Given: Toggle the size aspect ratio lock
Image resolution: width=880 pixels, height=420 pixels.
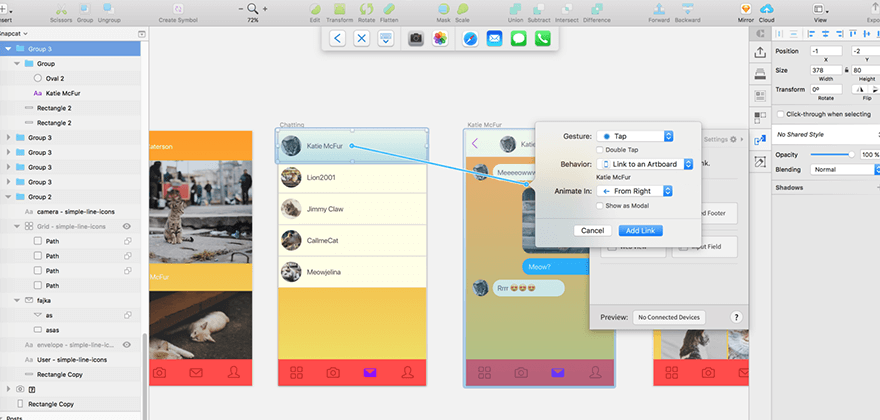Looking at the screenshot, I should [x=846, y=71].
